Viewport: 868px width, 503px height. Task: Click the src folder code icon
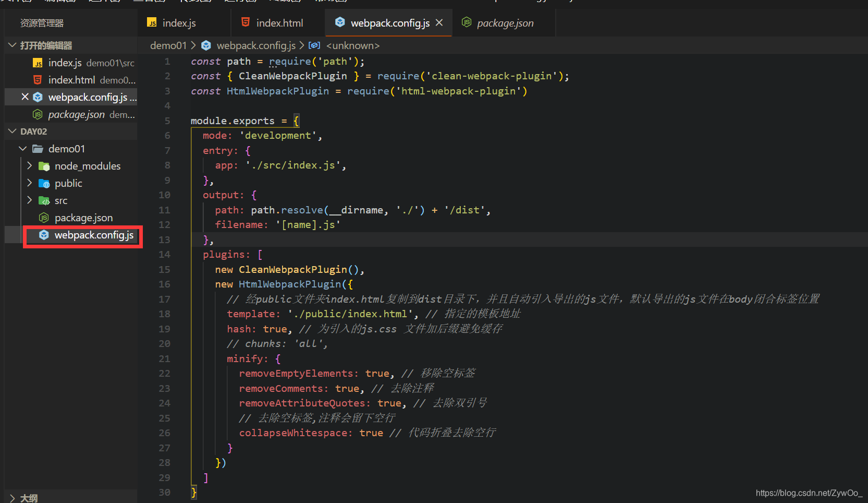coord(44,201)
